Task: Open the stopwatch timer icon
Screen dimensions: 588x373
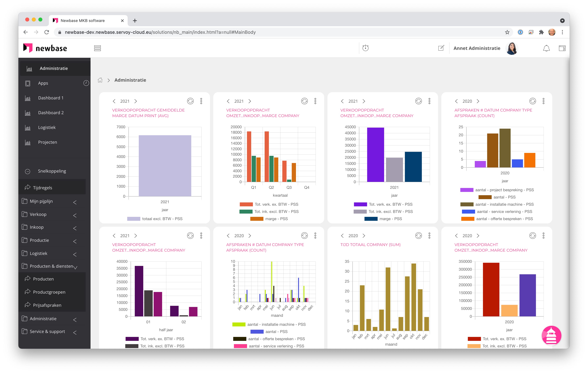Action: pos(365,48)
